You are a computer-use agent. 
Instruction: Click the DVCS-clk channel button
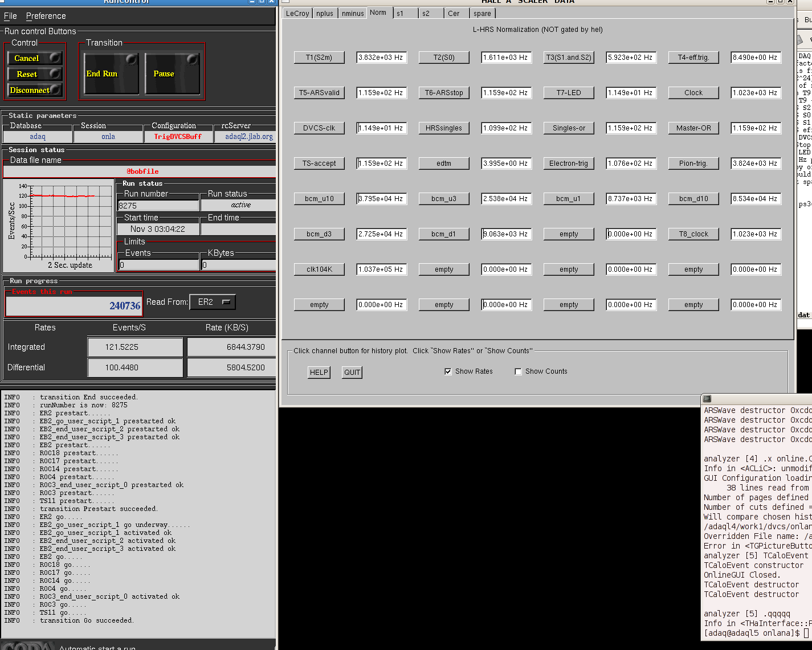click(x=319, y=128)
